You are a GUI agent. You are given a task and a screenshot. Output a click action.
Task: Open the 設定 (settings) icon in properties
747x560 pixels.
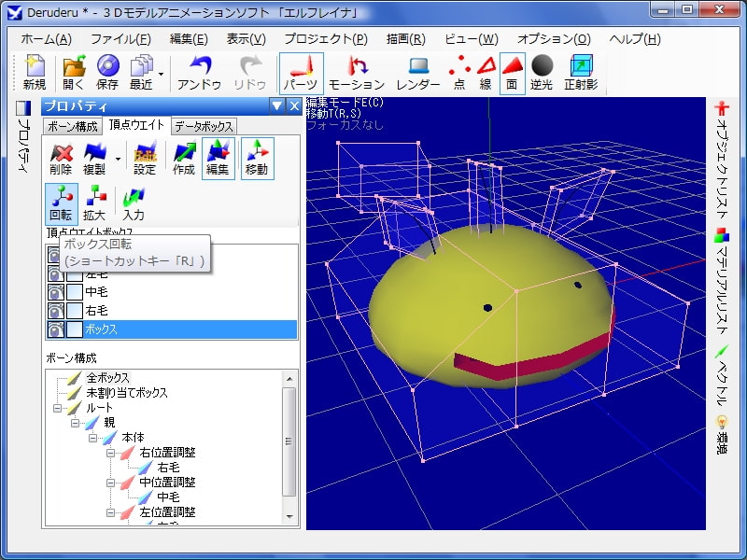point(145,158)
